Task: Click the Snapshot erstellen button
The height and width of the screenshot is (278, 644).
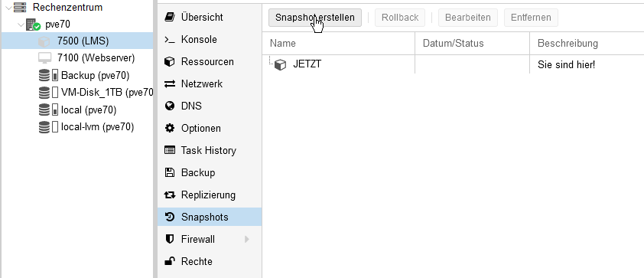Action: click(315, 18)
